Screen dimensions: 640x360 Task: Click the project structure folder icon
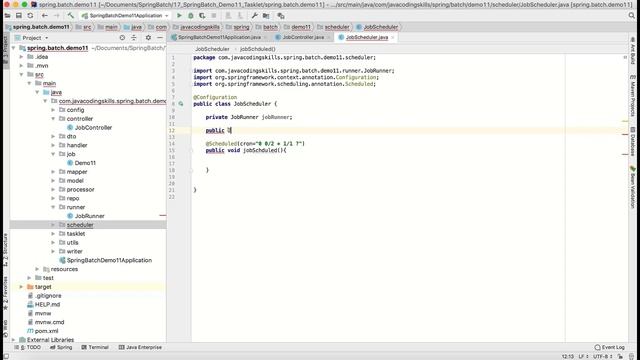click(266, 16)
